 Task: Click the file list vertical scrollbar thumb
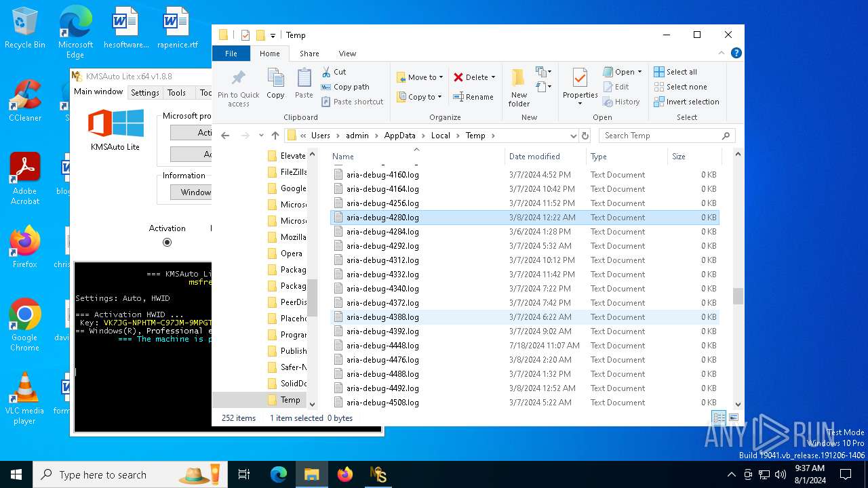(x=738, y=296)
